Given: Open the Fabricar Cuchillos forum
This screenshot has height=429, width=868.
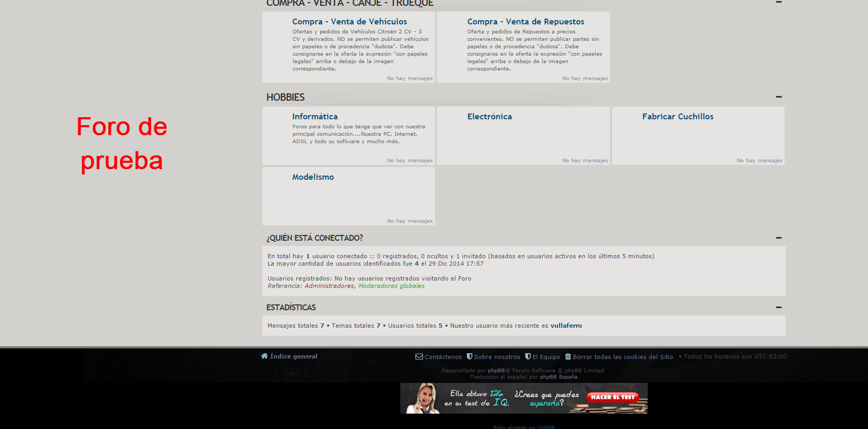Looking at the screenshot, I should tap(677, 117).
